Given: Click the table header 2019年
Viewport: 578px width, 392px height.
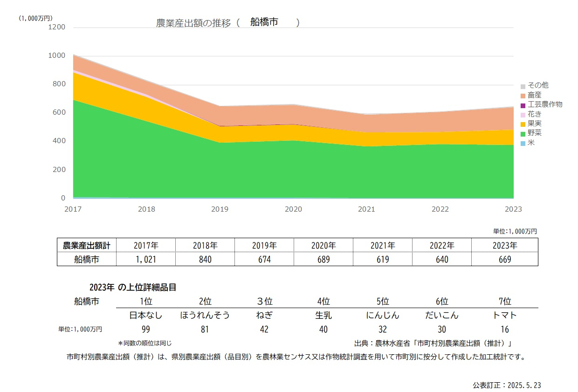Looking at the screenshot, I should (264, 245).
